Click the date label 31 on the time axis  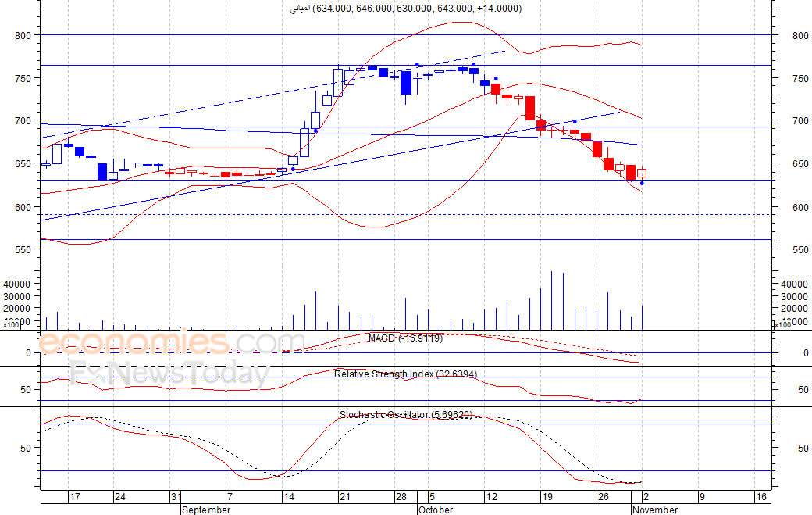176,497
